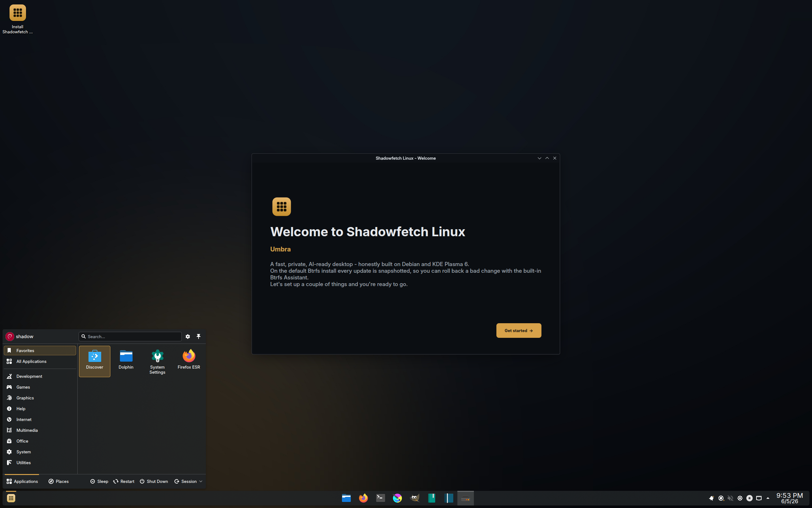812x508 pixels.
Task: Launch Firefox ESR from Favorites
Action: (189, 361)
